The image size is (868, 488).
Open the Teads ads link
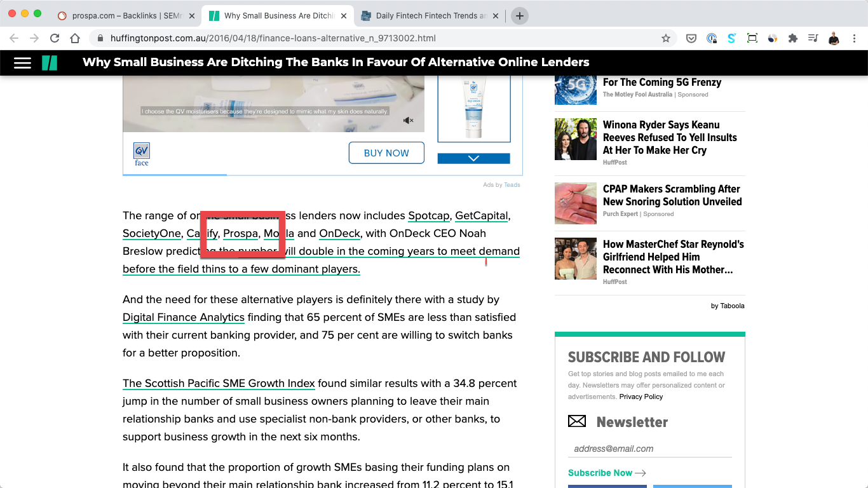click(x=512, y=185)
